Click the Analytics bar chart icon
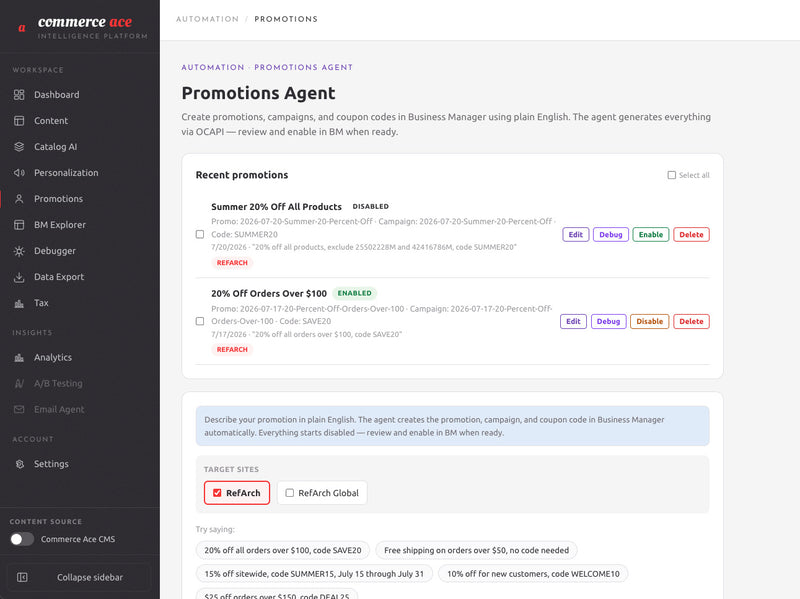This screenshot has height=599, width=800. coord(19,358)
